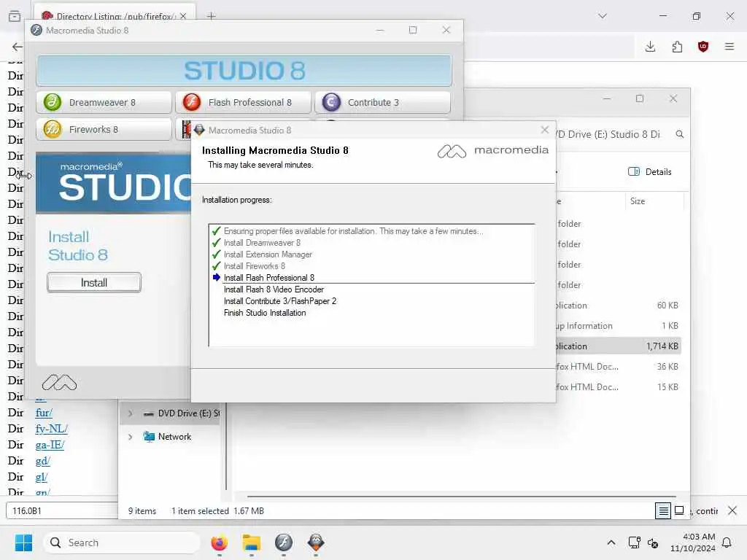Close the Directory Listing tab
Screen dimensions: 747x560
point(183,16)
